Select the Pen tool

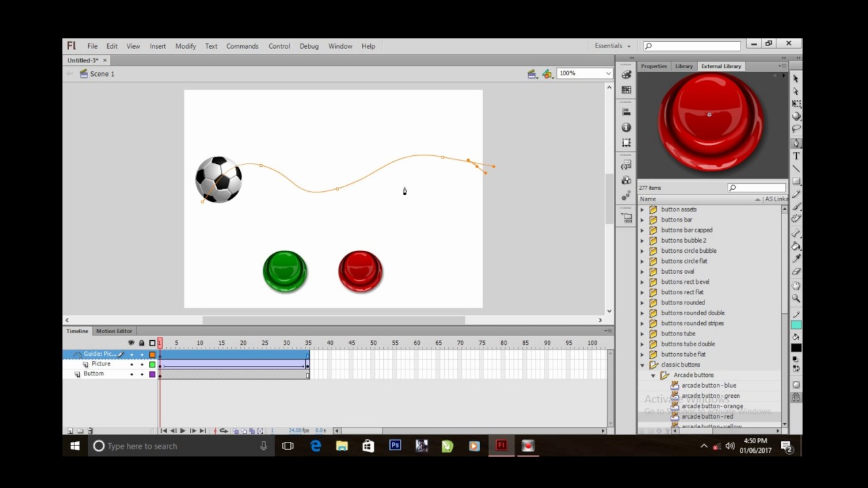(796, 143)
